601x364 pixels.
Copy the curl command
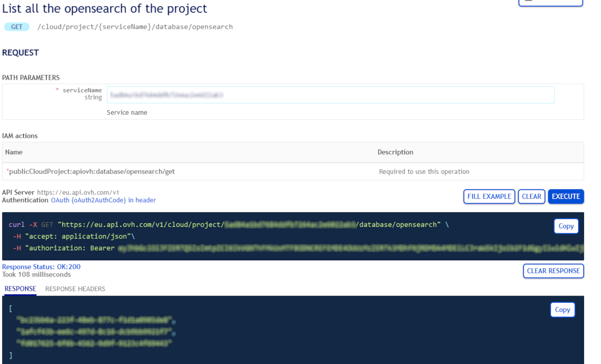(566, 226)
